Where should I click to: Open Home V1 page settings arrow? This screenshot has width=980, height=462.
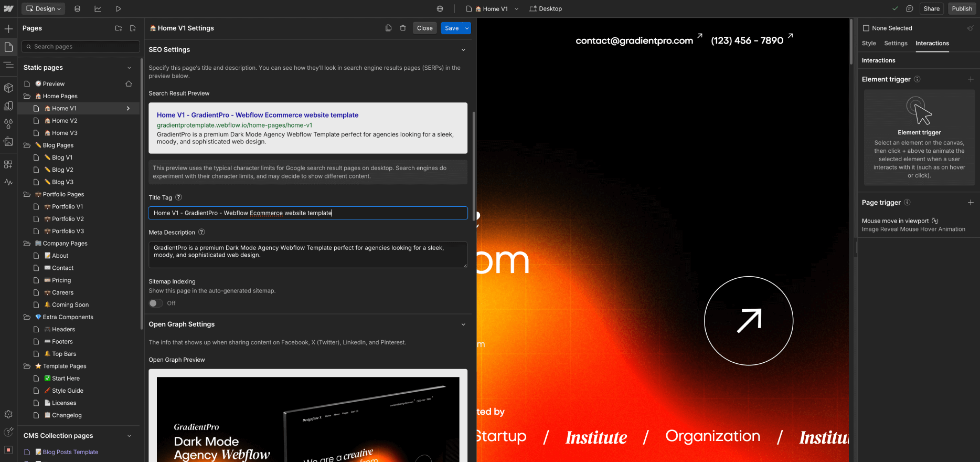tap(128, 109)
